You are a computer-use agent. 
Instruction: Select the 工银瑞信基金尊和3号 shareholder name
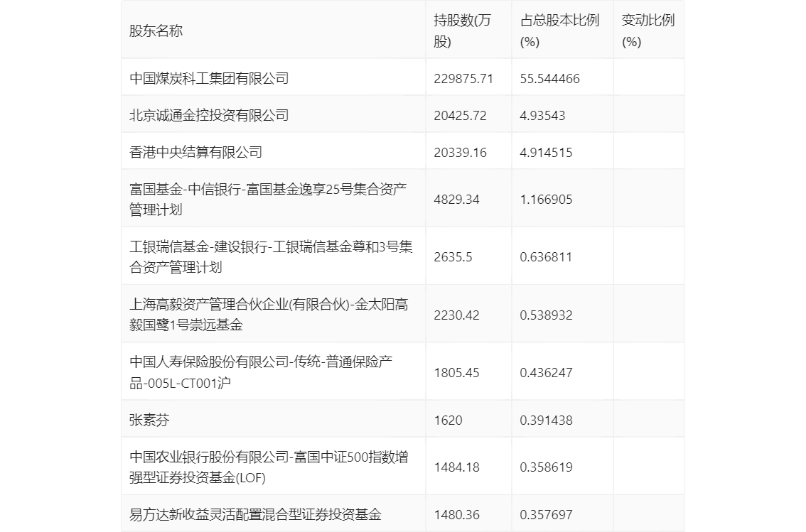pos(271,256)
